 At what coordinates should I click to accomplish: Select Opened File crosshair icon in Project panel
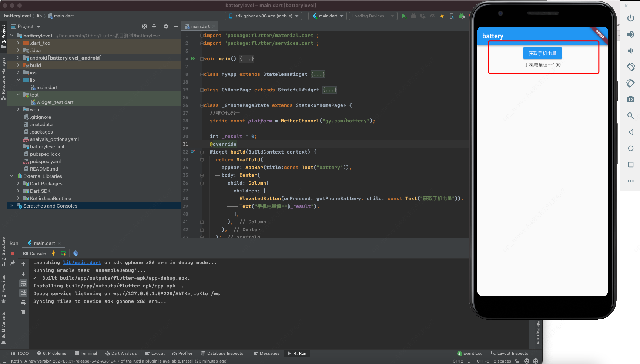144,26
